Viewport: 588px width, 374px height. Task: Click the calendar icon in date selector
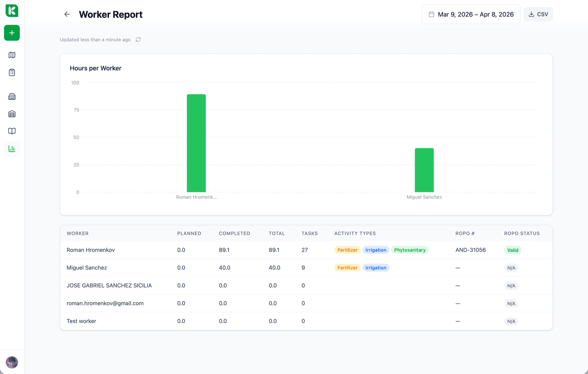point(432,14)
